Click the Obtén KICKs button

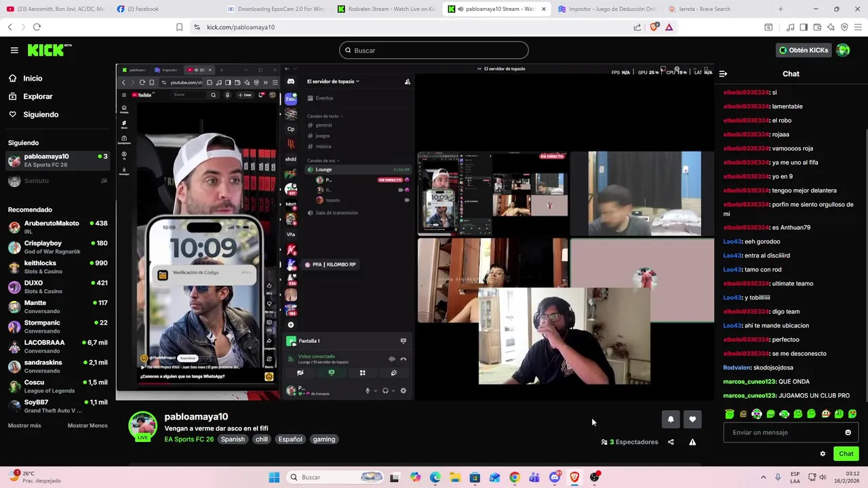(804, 50)
